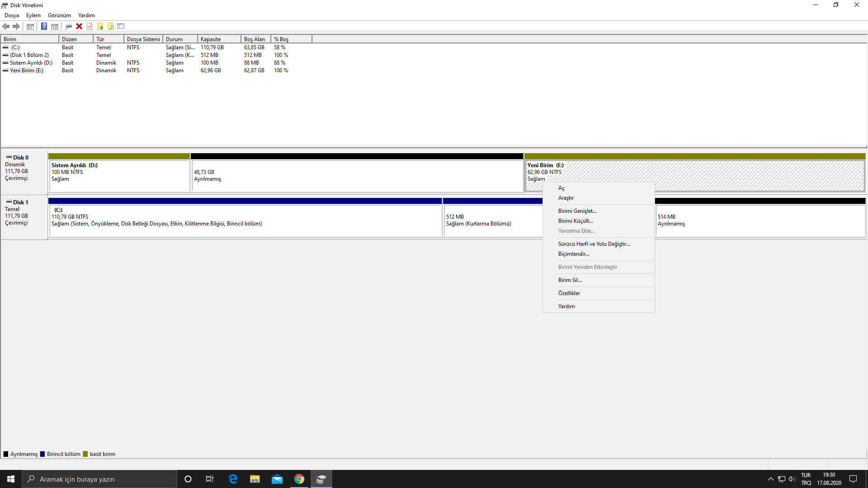Select the 48,73 GB unallocated partition block
868x488 pixels.
[356, 175]
